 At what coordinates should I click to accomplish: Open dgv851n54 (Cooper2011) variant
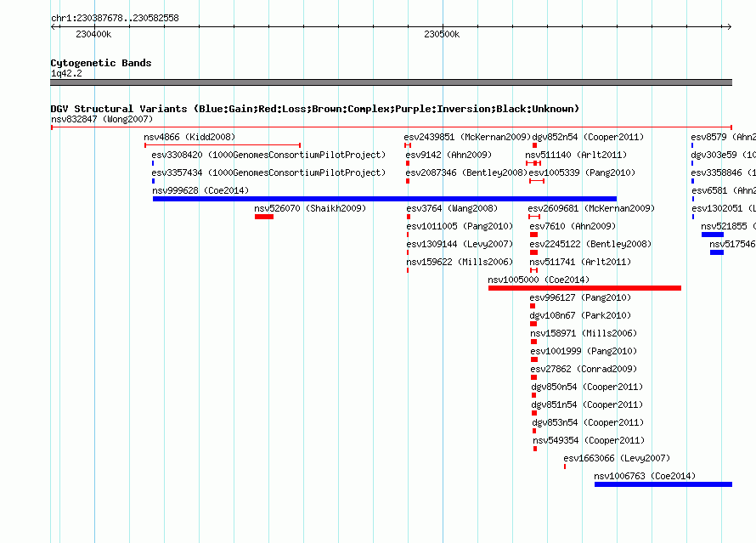587,404
